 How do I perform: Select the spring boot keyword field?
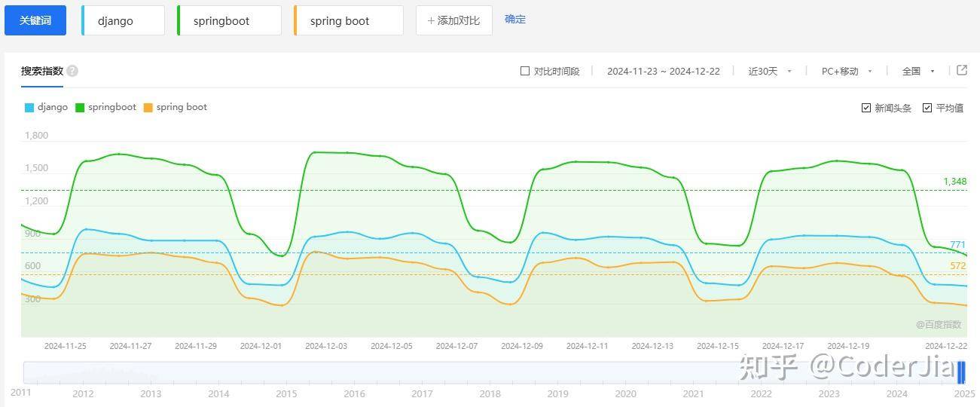pos(348,20)
